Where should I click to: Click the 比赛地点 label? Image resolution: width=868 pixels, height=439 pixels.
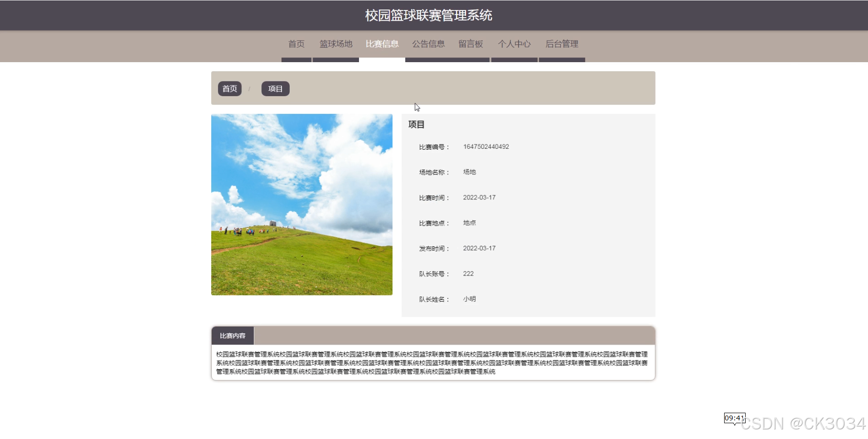coord(434,223)
